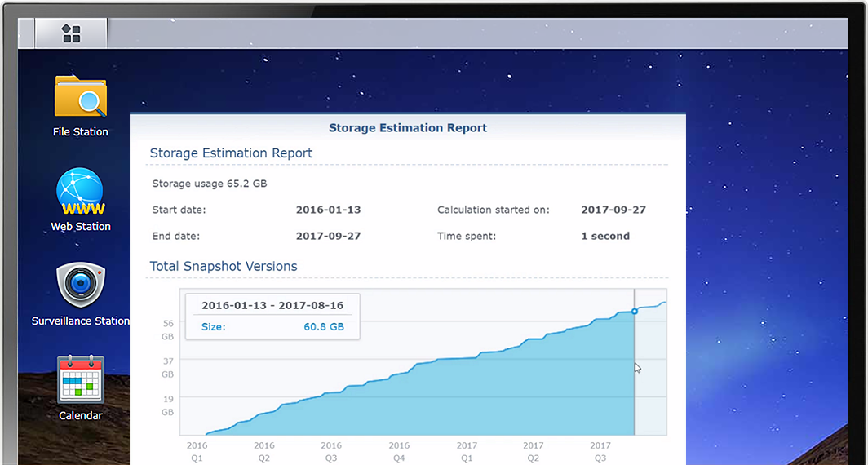Click the Storage Estimation Report window title bar
The width and height of the screenshot is (868, 465).
(407, 127)
